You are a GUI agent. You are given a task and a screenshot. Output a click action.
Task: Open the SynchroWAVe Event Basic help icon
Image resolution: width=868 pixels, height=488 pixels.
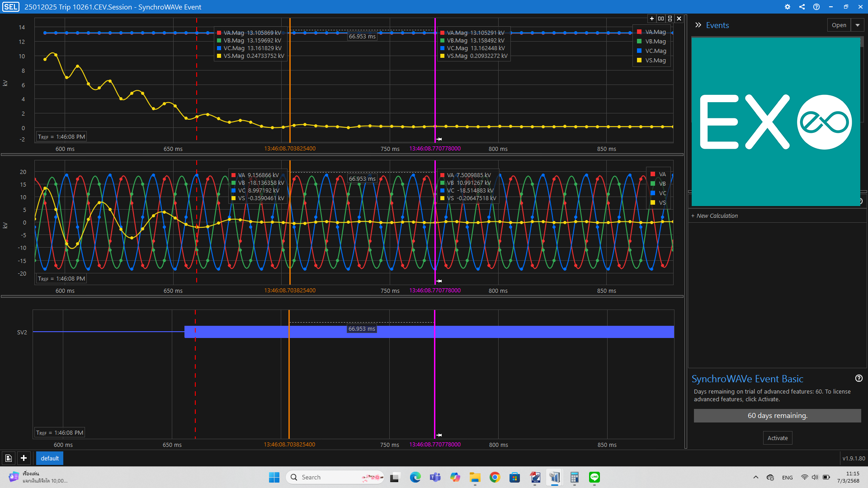point(859,378)
